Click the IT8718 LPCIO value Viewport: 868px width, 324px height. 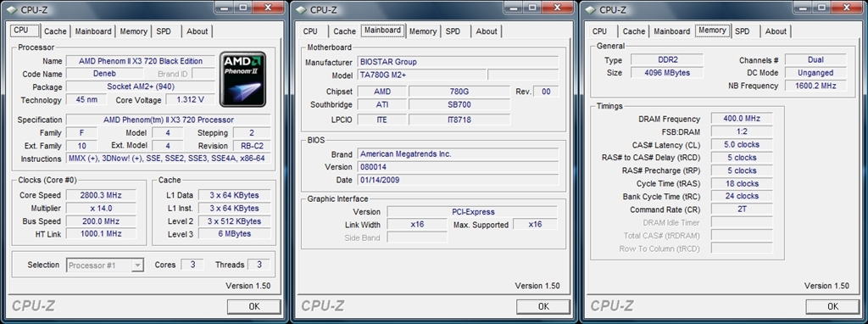[x=459, y=119]
